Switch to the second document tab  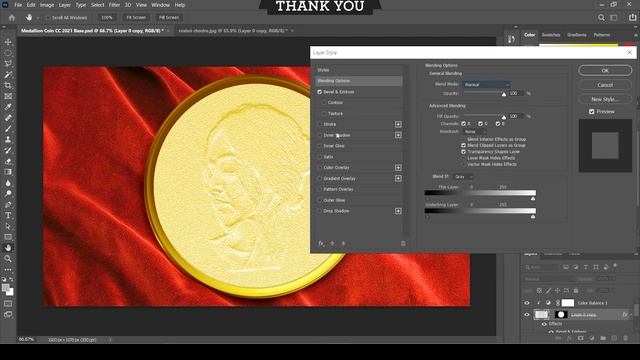click(233, 31)
